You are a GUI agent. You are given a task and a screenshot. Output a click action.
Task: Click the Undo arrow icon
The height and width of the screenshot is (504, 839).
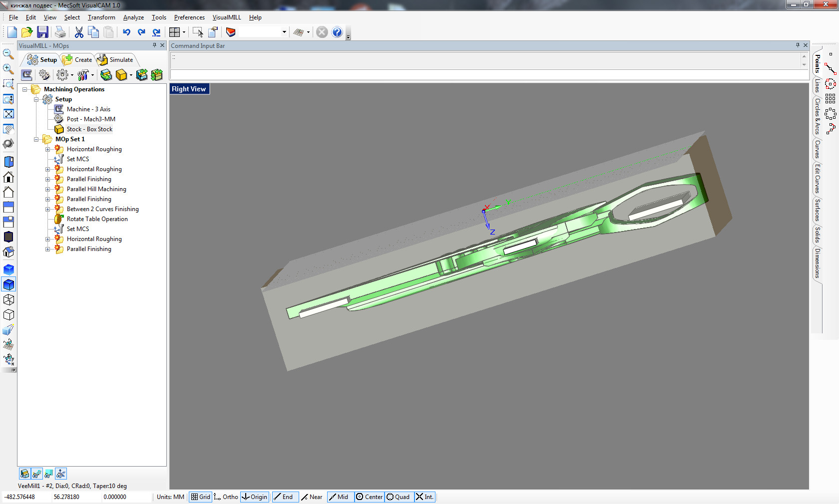coord(126,32)
